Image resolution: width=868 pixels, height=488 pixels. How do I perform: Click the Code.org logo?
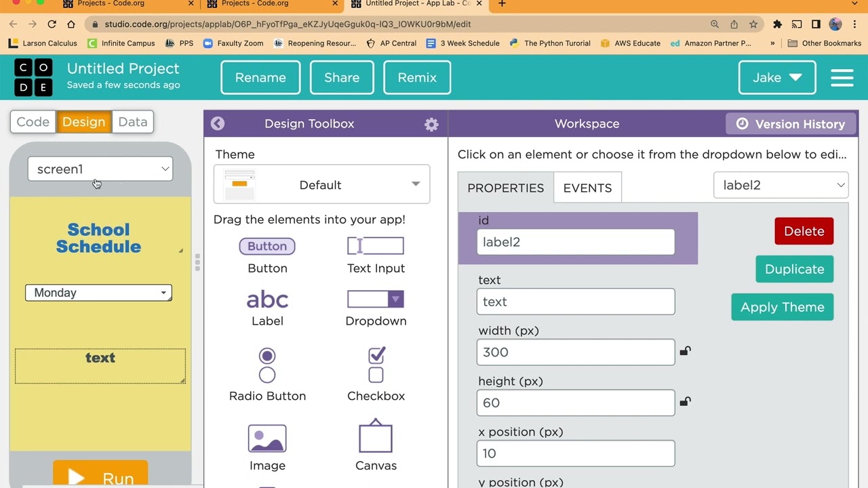(33, 77)
